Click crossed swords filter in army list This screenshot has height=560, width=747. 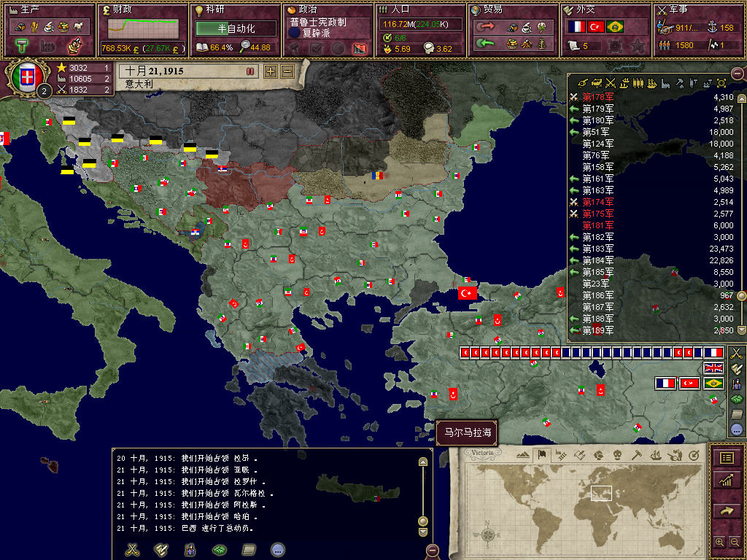pyautogui.click(x=611, y=83)
